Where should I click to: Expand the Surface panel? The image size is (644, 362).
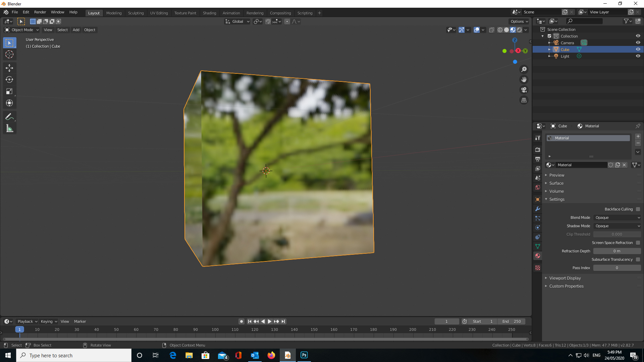point(556,183)
